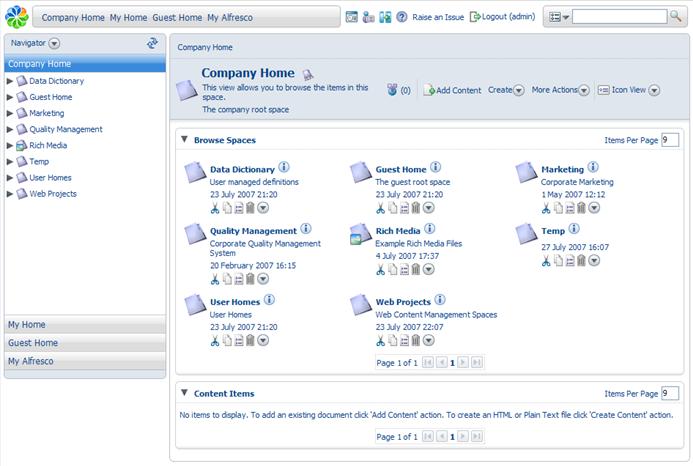This screenshot has height=466, width=693.
Task: Expand the Web Projects tree node
Action: pos(10,194)
